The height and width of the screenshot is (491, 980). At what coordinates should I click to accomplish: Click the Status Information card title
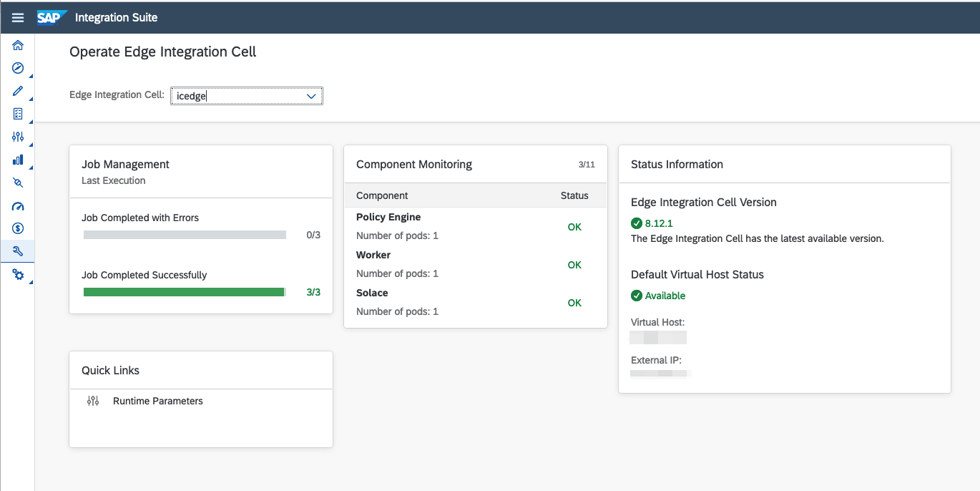677,165
